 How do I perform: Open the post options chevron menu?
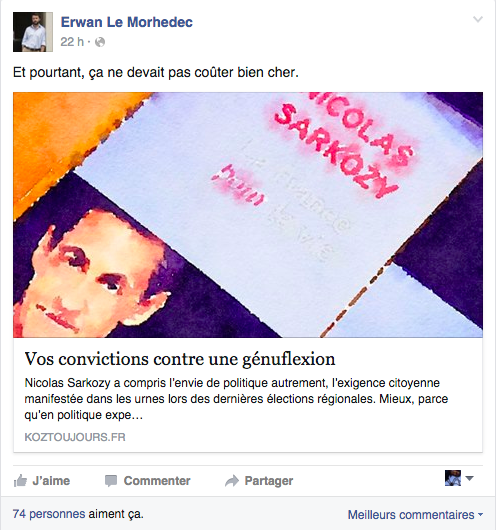(478, 19)
